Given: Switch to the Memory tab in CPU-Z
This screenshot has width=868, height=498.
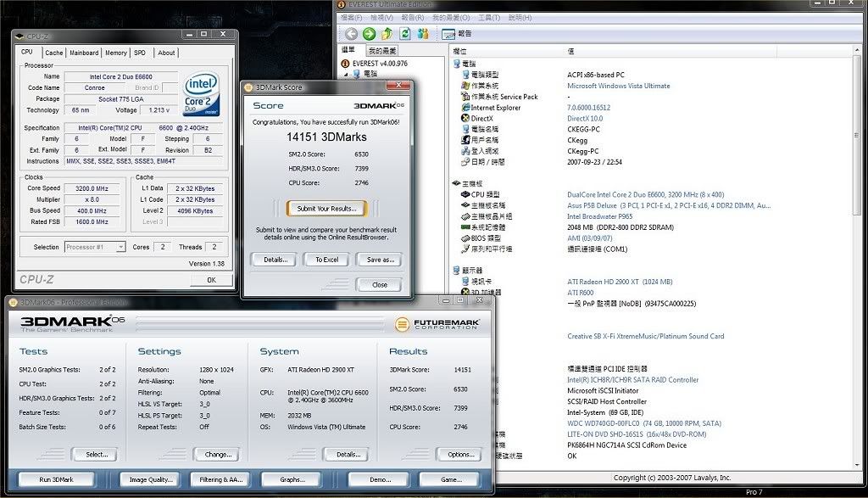Looking at the screenshot, I should pos(116,53).
